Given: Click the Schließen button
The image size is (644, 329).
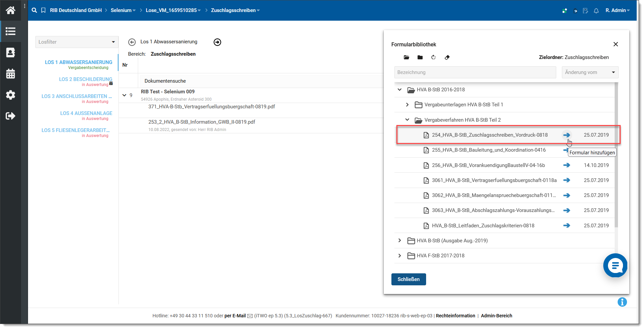Looking at the screenshot, I should coord(408,279).
